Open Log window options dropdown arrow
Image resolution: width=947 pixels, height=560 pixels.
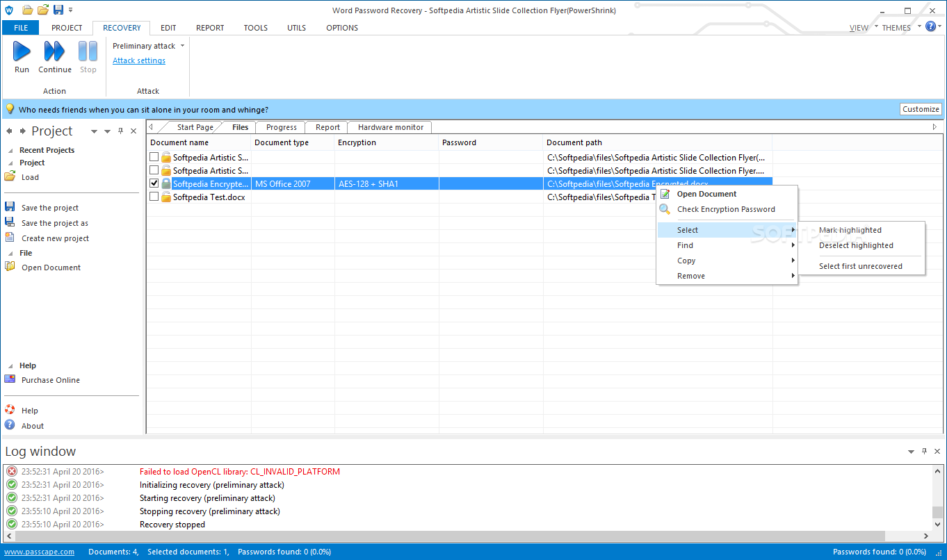911,452
